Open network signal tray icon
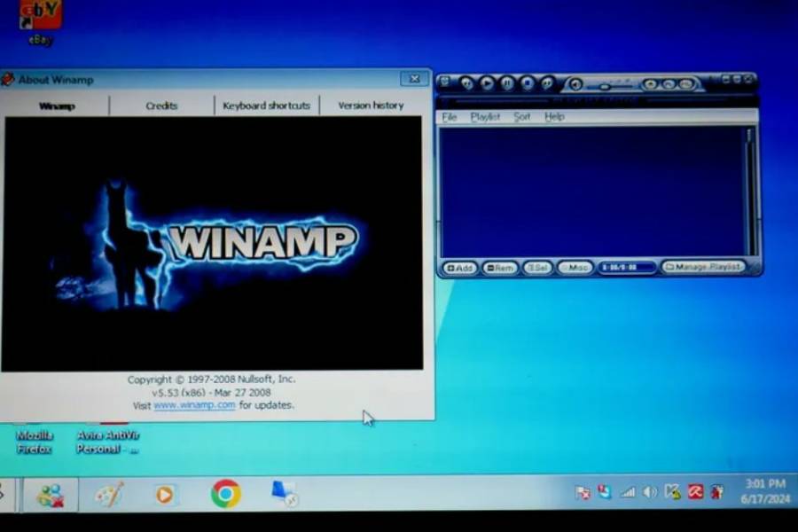Image resolution: width=798 pixels, height=532 pixels. point(628,492)
